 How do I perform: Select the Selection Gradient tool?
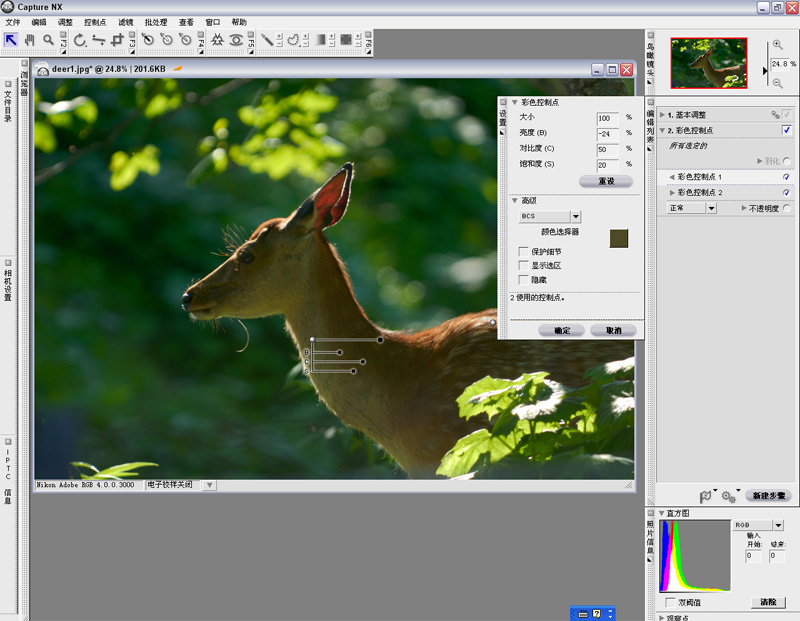tap(320, 40)
